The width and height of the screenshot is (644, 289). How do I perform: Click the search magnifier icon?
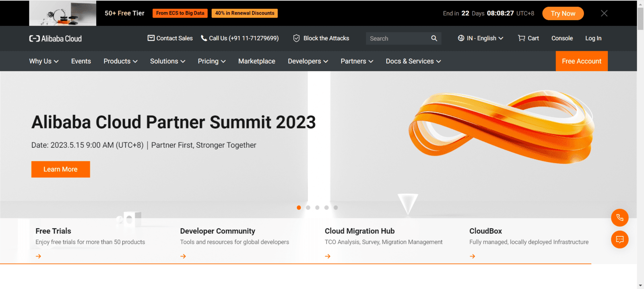coord(434,38)
